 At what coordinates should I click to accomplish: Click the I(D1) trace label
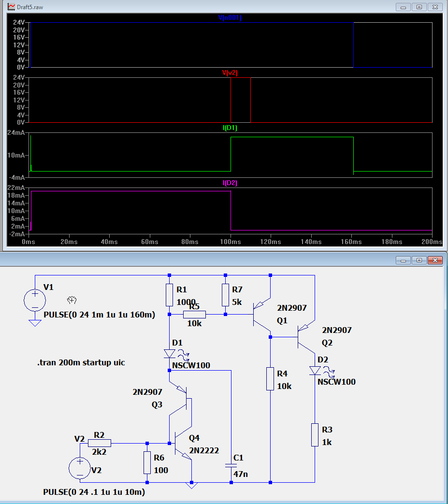click(230, 128)
